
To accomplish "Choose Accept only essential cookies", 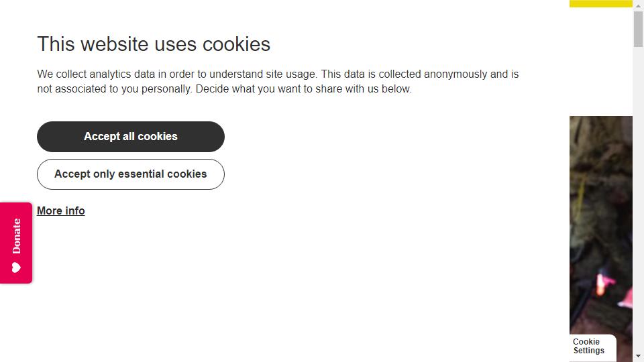I will coord(131,174).
